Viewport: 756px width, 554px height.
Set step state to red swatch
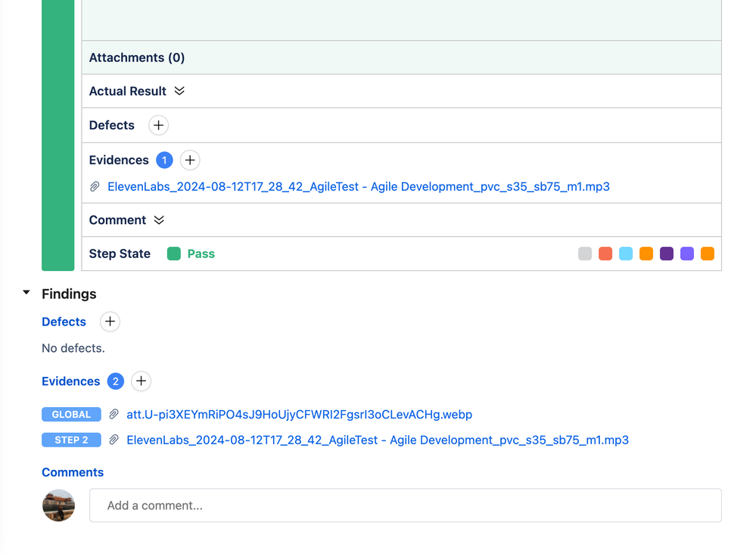tap(605, 254)
